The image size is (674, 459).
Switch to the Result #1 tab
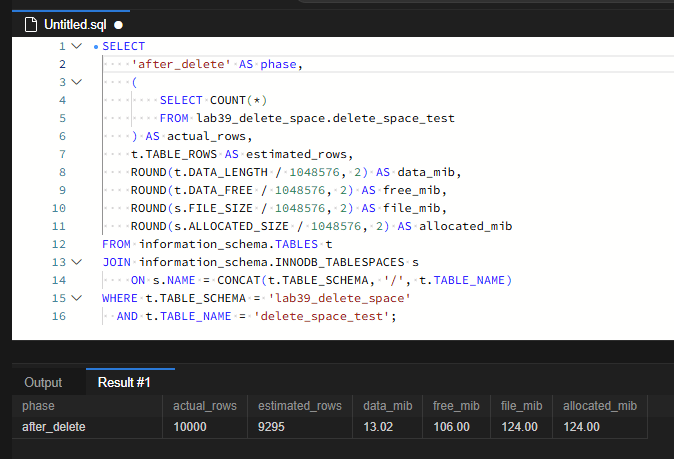click(x=124, y=382)
